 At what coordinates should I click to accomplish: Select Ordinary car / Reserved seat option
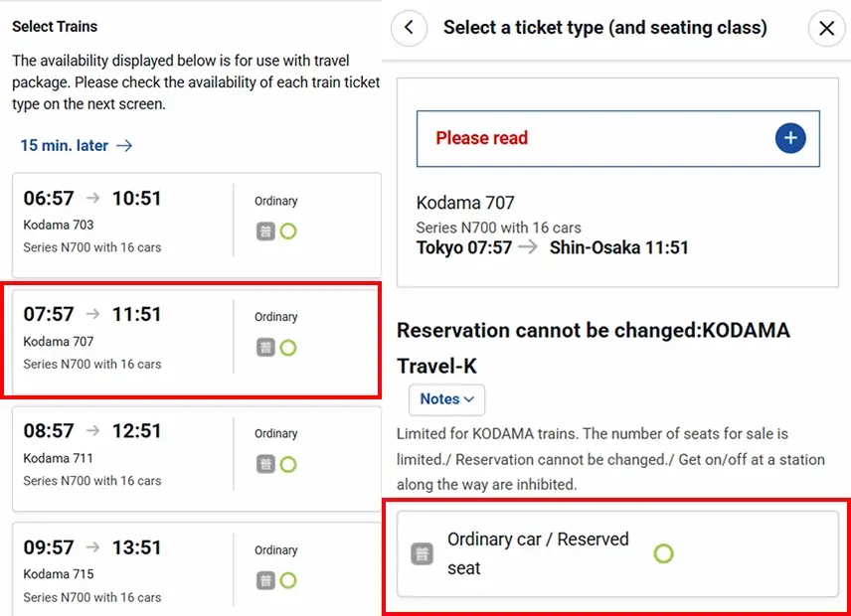click(x=538, y=553)
